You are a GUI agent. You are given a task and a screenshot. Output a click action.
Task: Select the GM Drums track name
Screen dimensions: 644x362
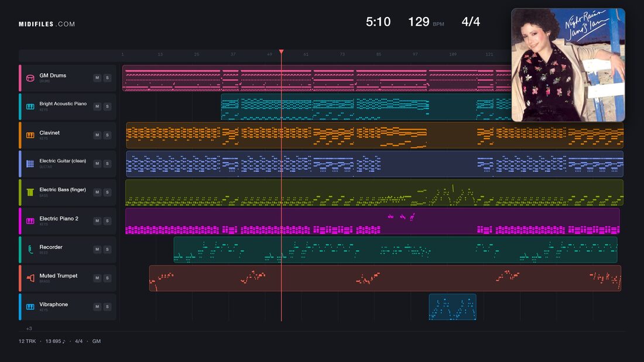click(x=53, y=75)
